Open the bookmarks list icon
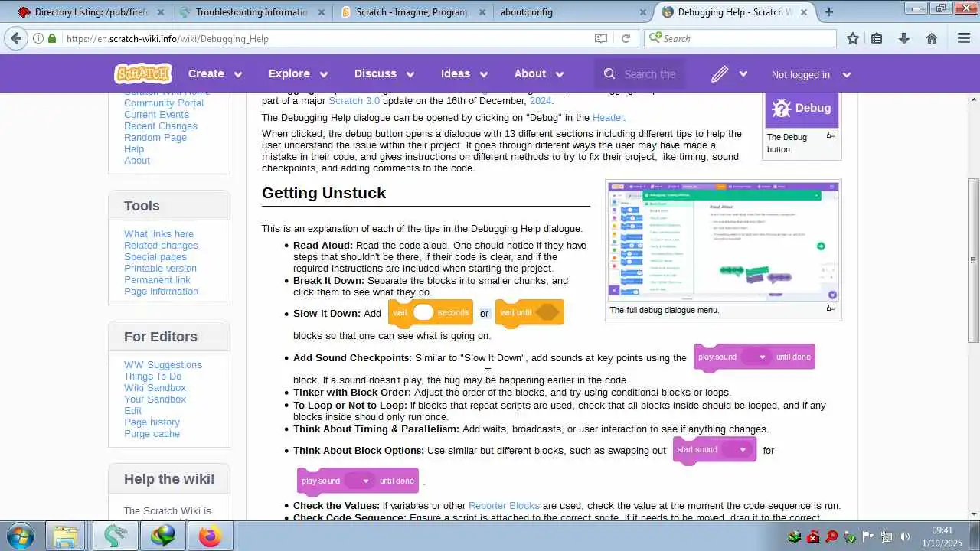The width and height of the screenshot is (980, 551). (877, 38)
